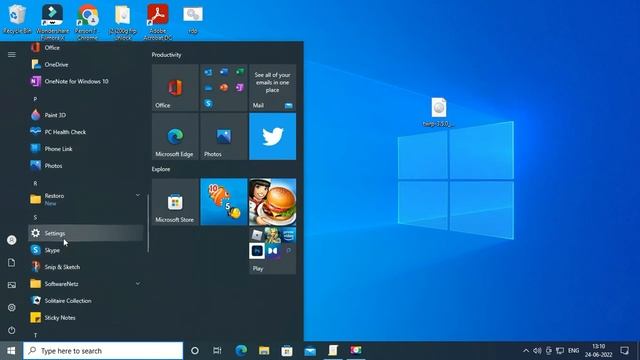
Task: Select the rdp desktop icon
Action: [193, 20]
